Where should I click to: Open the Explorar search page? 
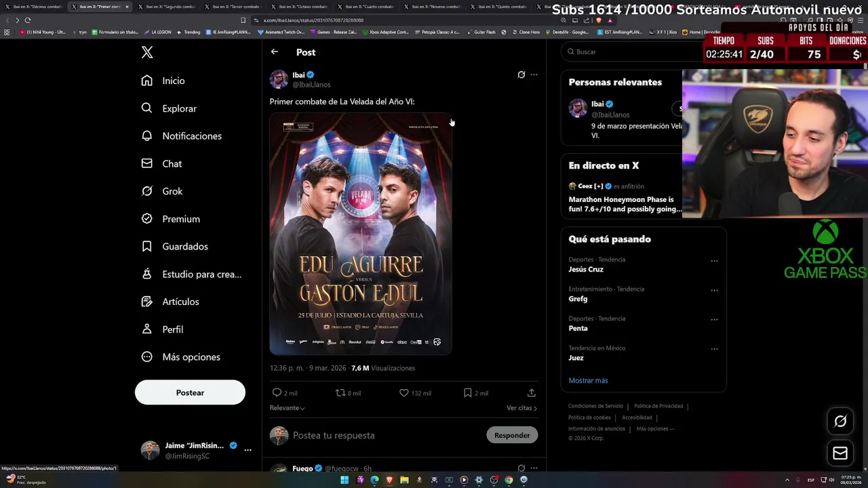click(x=169, y=108)
